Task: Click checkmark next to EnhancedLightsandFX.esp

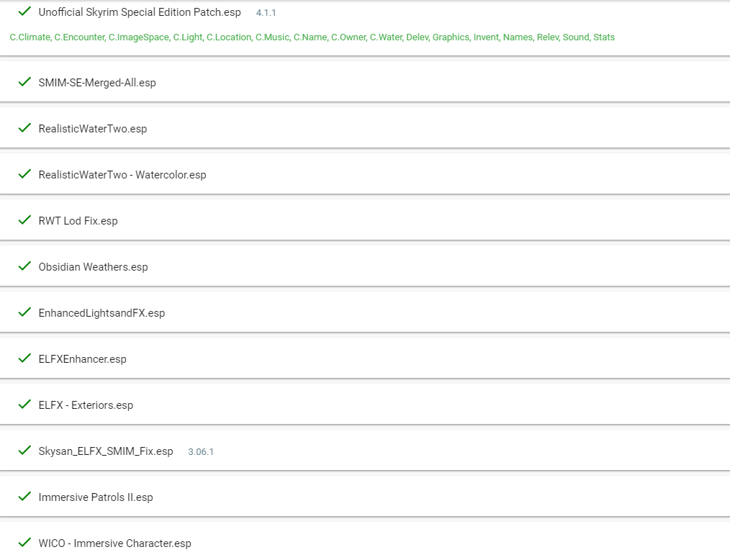Action: coord(24,312)
